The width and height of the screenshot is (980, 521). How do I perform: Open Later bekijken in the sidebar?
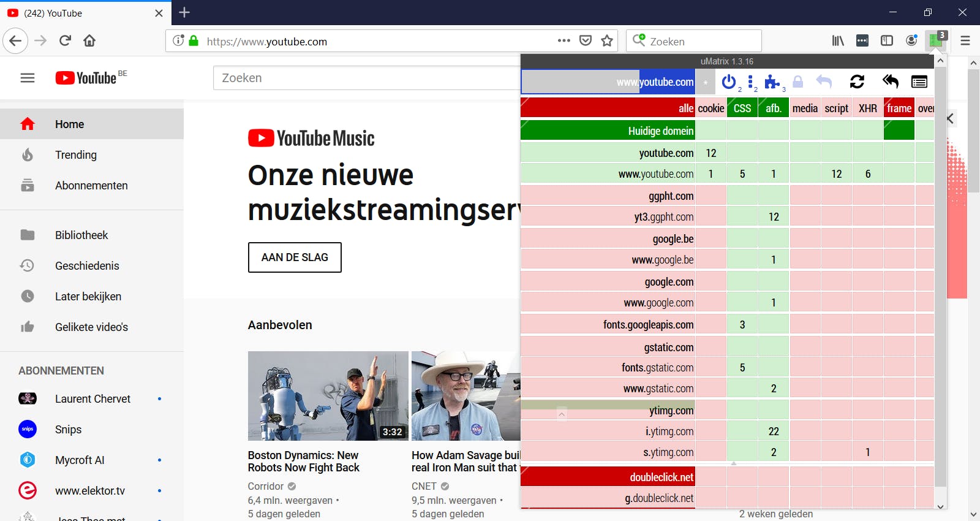coord(92,296)
